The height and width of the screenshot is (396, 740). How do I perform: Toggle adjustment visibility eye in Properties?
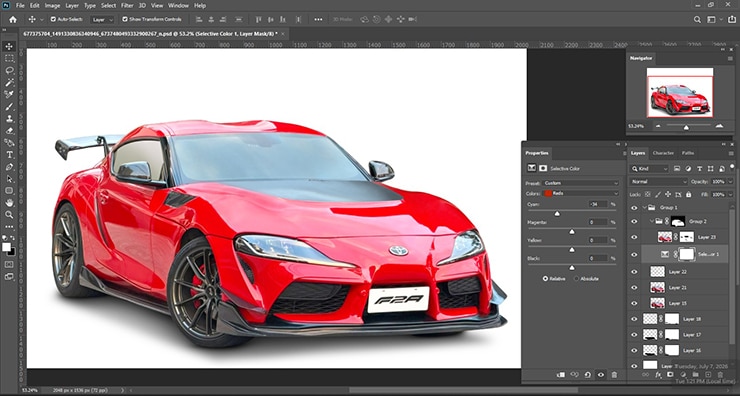601,375
